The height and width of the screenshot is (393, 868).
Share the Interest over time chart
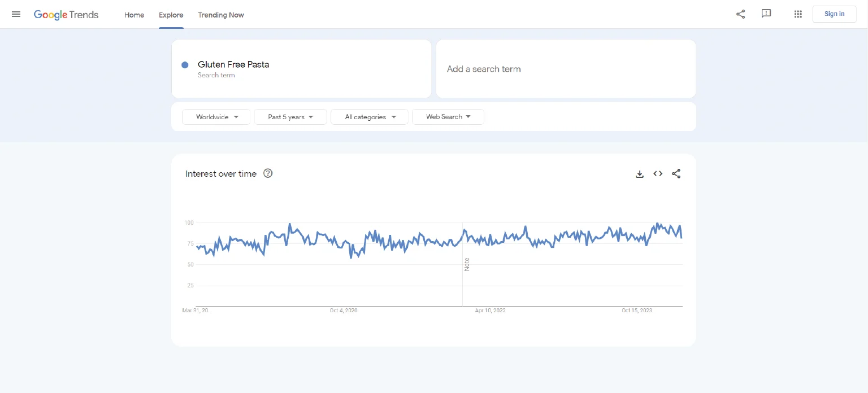click(676, 174)
